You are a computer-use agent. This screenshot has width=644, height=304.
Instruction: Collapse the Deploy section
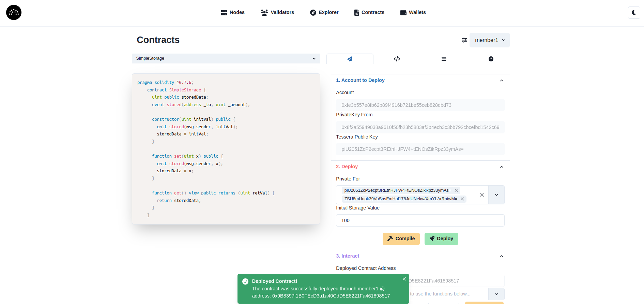pyautogui.click(x=501, y=167)
